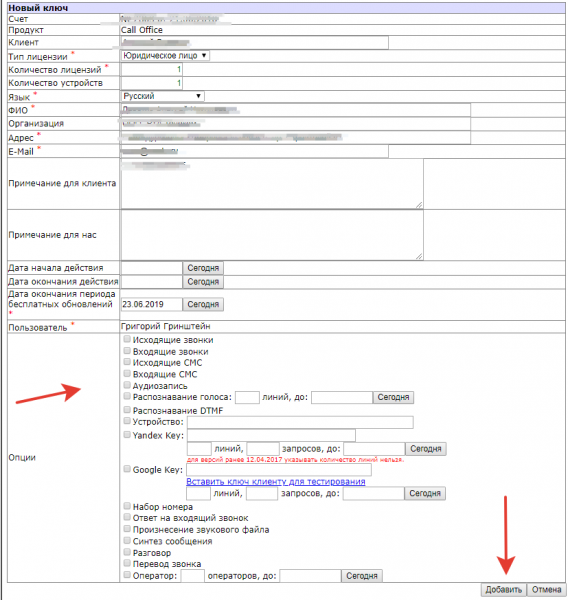
Task: Enable Произнесение звукового файла checkbox
Action: 127,529
